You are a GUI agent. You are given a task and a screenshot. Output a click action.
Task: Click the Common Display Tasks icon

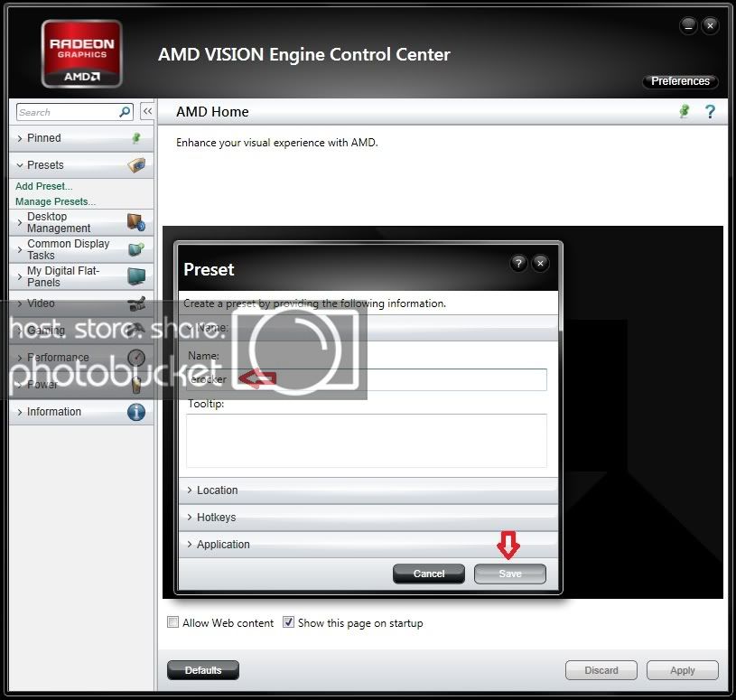[136, 248]
